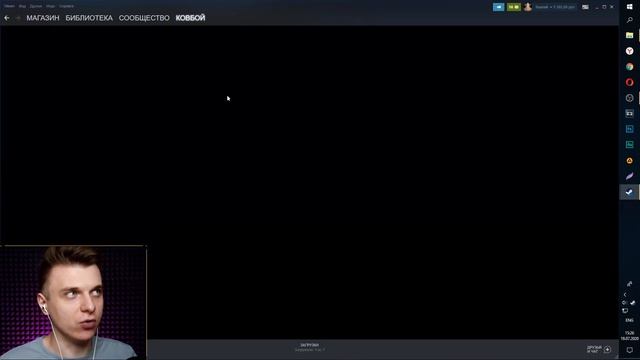Open the МАГАЗИН tab
This screenshot has height=360, width=640.
coord(43,18)
